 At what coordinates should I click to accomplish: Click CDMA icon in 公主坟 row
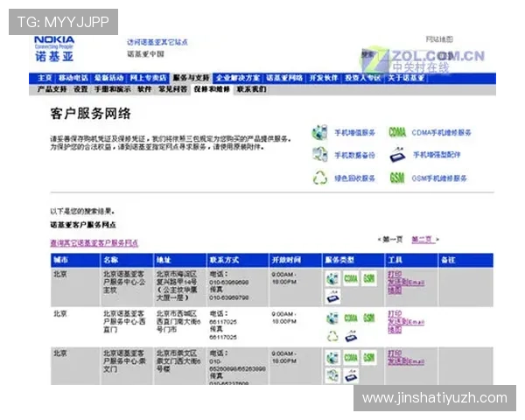click(x=351, y=278)
